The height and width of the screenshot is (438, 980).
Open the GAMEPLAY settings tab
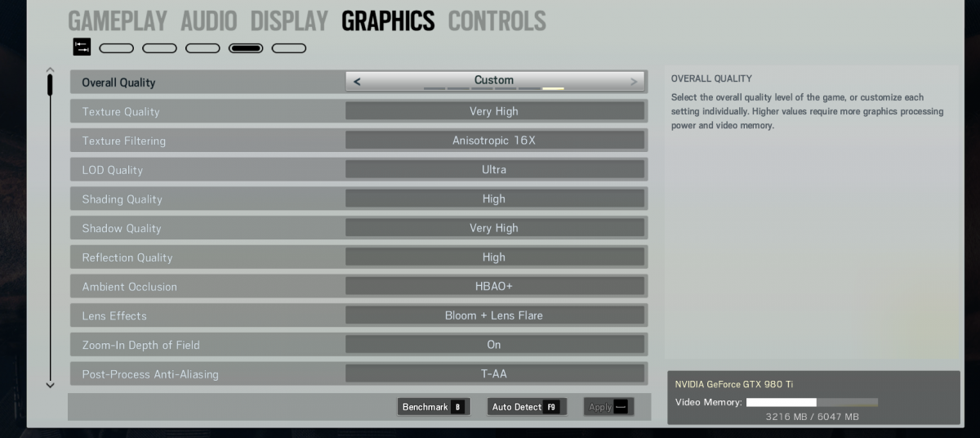(x=118, y=20)
